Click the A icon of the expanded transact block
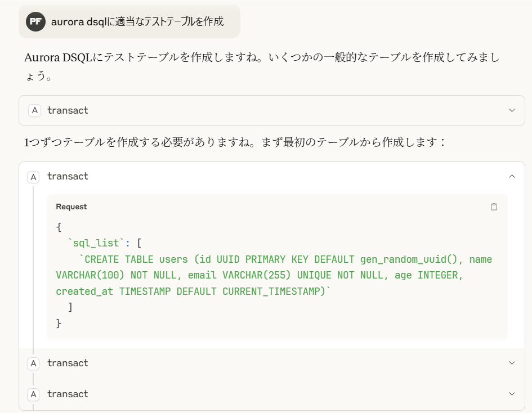Image resolution: width=532 pixels, height=413 pixels. [x=33, y=177]
